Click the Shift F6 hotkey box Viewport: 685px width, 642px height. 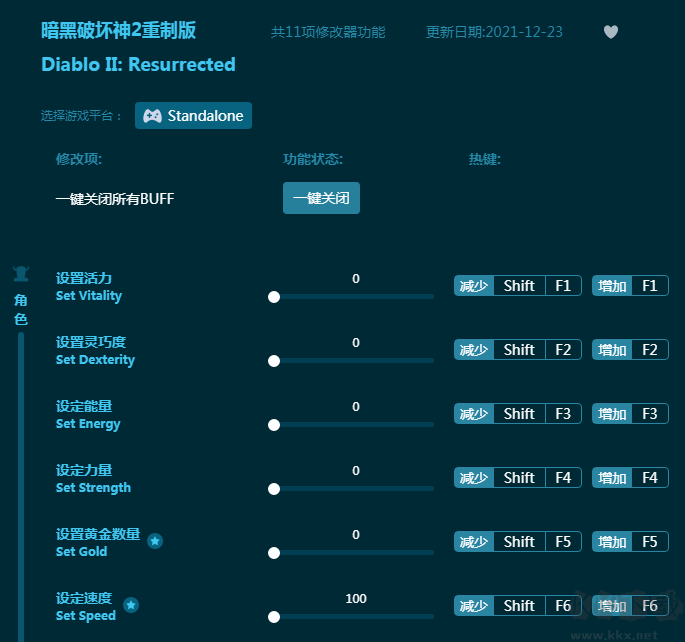click(x=537, y=606)
